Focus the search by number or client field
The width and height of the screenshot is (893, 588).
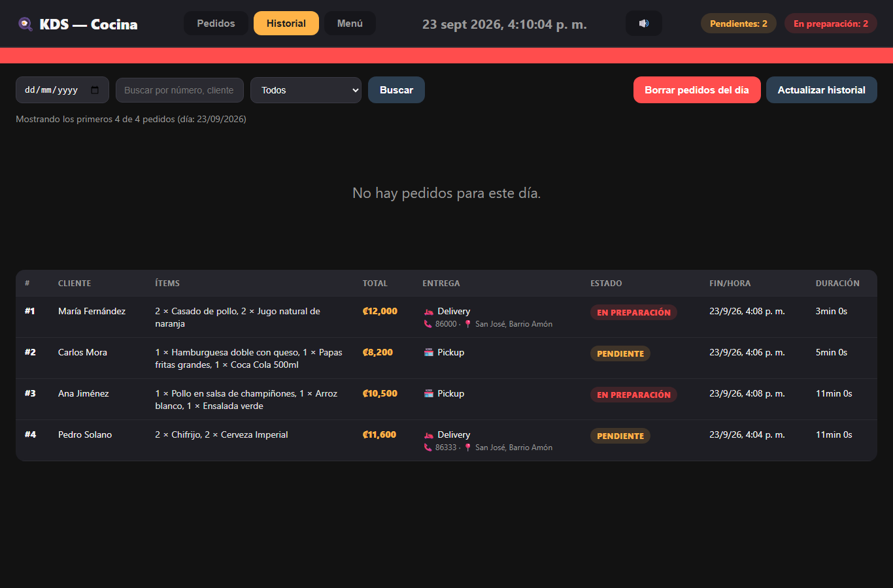click(x=180, y=90)
